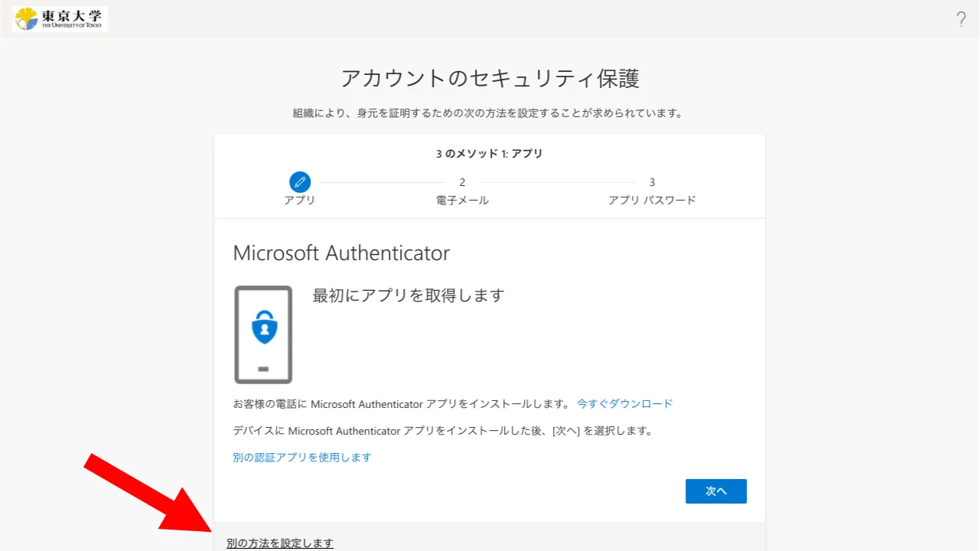Click step number 3 in the progress indicator
The image size is (980, 551).
(652, 182)
